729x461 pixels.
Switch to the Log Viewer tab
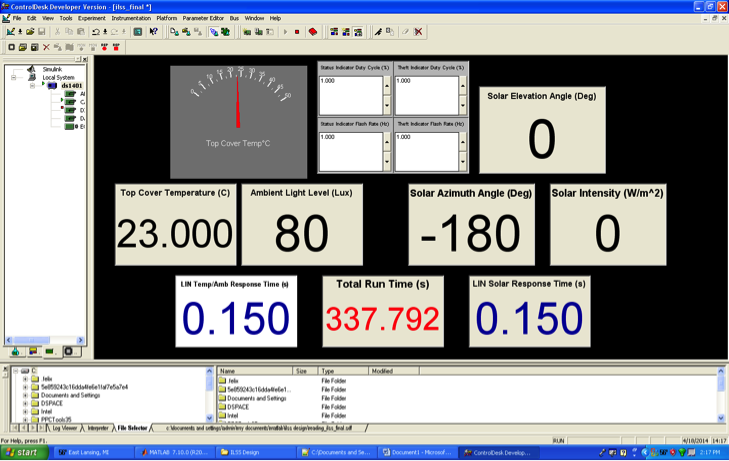65,428
